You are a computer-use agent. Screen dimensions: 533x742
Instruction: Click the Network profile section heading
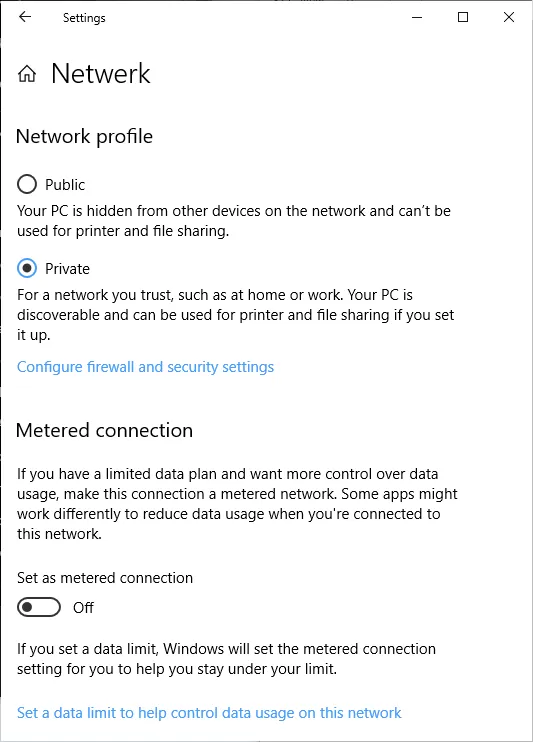84,137
